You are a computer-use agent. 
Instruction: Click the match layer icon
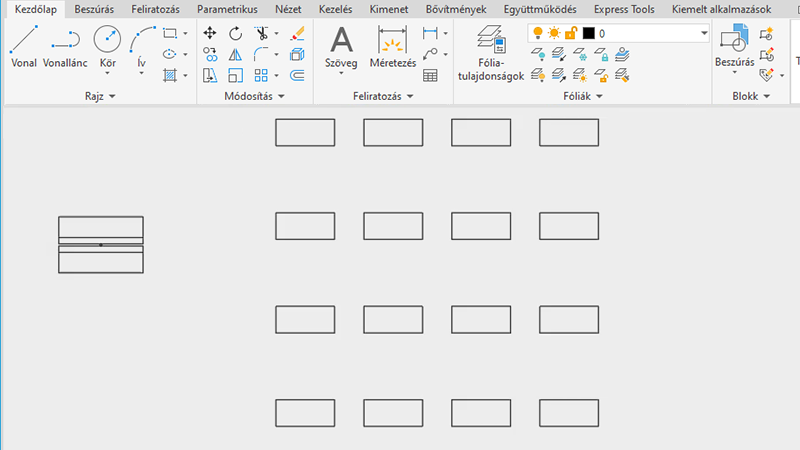click(x=622, y=76)
